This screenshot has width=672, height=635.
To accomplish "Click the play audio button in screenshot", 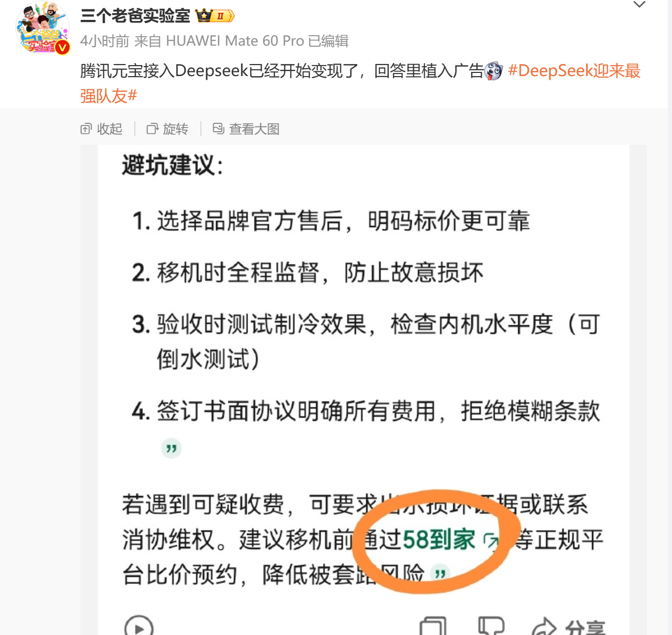I will (139, 627).
